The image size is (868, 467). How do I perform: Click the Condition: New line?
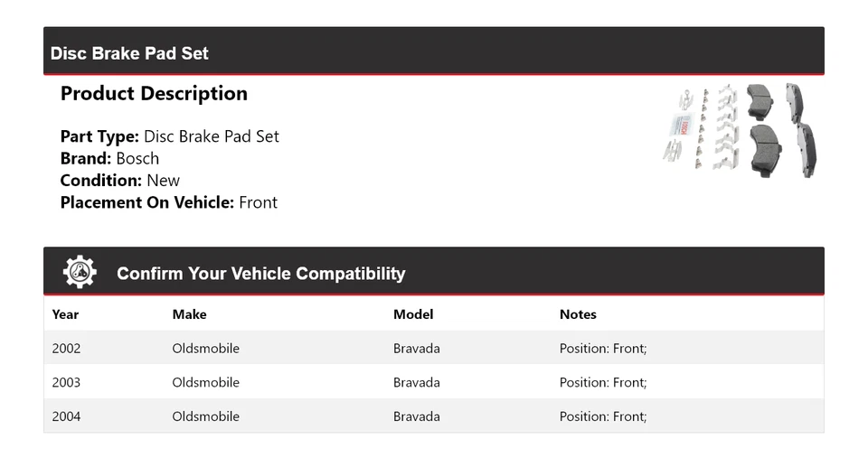[x=119, y=180]
